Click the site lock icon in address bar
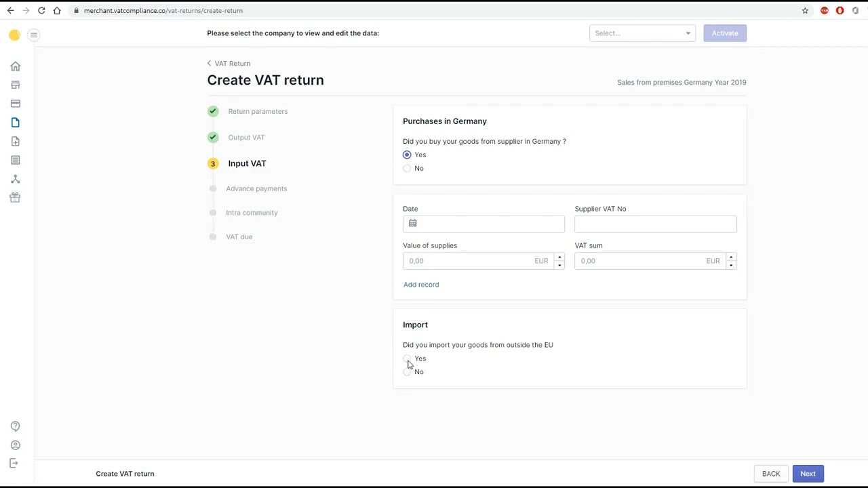Image resolution: width=868 pixels, height=488 pixels. pyautogui.click(x=77, y=11)
